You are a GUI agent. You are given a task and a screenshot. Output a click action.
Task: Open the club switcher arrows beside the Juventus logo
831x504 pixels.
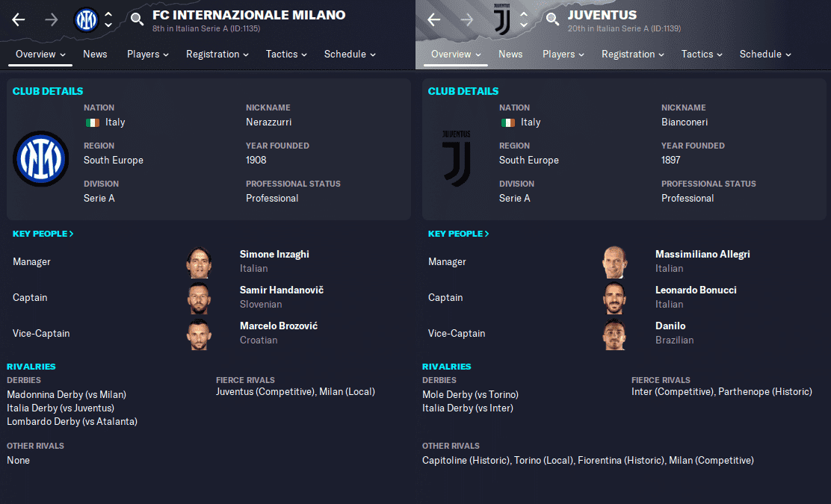click(524, 20)
